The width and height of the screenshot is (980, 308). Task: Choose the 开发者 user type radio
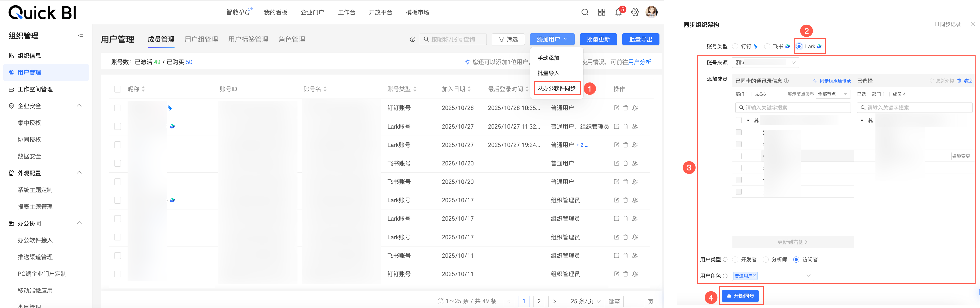pos(735,259)
